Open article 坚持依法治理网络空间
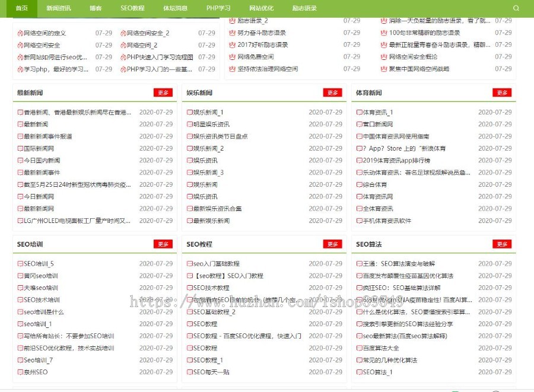The image size is (534, 392). (x=268, y=69)
